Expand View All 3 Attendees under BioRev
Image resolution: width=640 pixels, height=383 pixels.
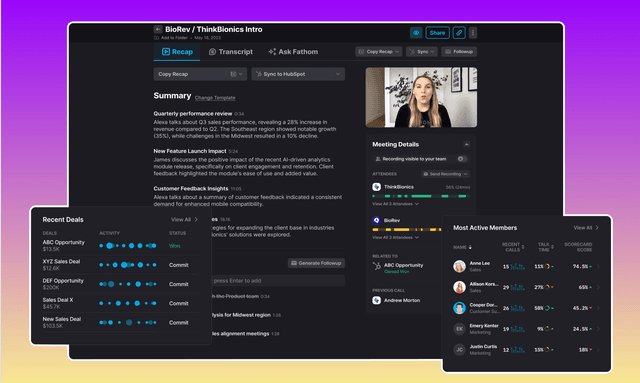395,237
